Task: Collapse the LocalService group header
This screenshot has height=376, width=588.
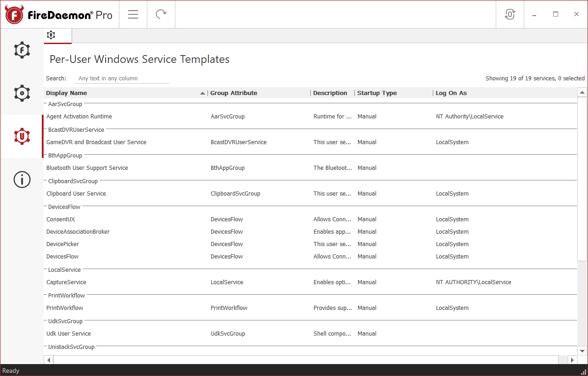Action: point(64,270)
